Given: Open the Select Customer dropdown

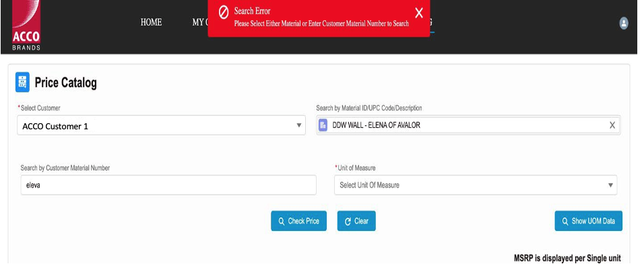Looking at the screenshot, I should tap(162, 126).
